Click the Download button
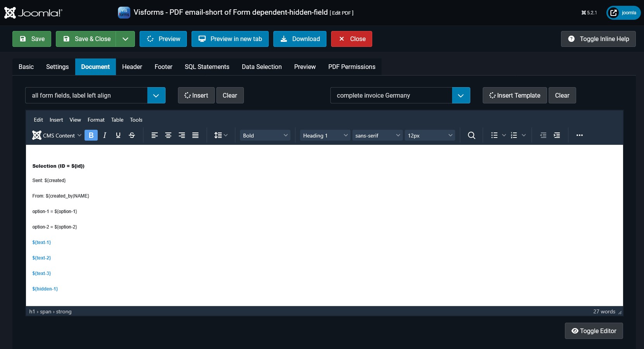 point(300,39)
